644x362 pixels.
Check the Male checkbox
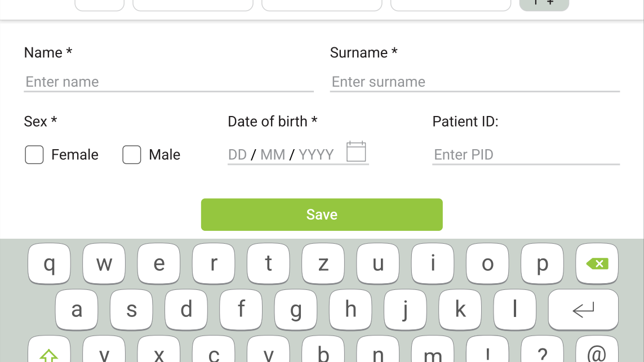click(132, 155)
